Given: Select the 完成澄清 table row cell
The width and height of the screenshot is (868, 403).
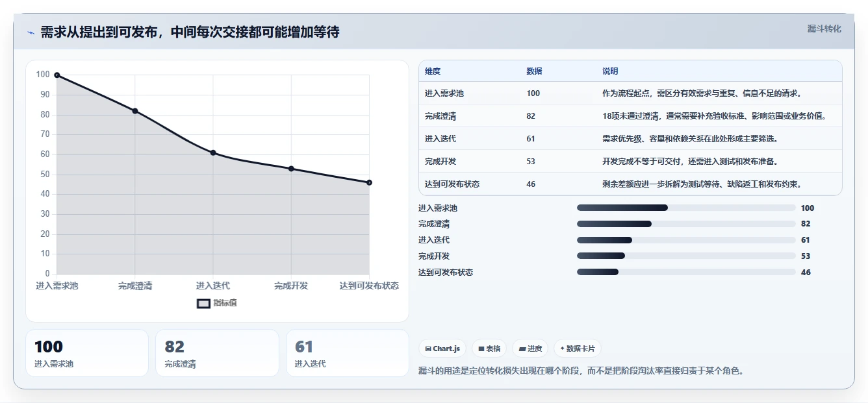Looking at the screenshot, I should click(440, 116).
